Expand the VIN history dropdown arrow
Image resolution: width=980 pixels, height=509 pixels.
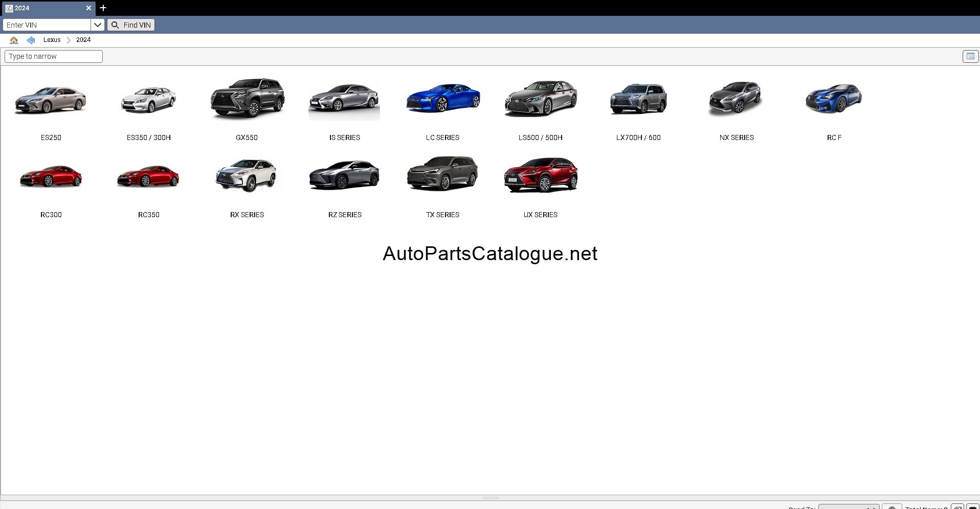pyautogui.click(x=98, y=25)
